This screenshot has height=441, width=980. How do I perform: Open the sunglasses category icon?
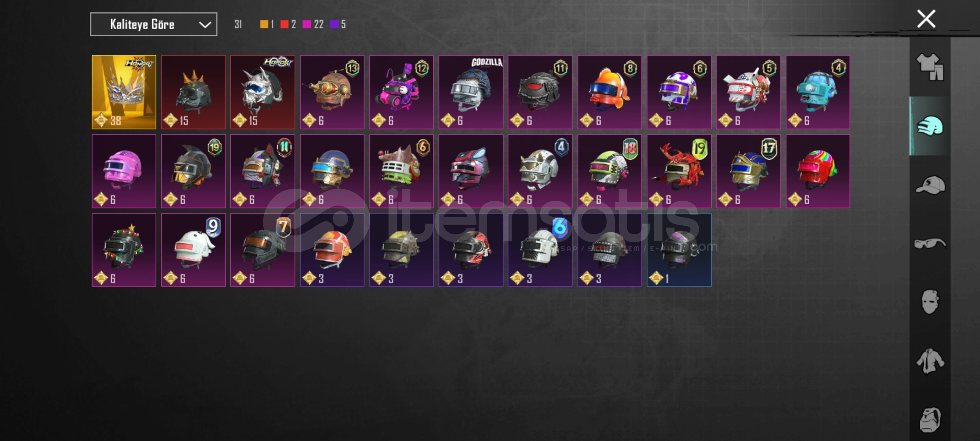(x=930, y=243)
